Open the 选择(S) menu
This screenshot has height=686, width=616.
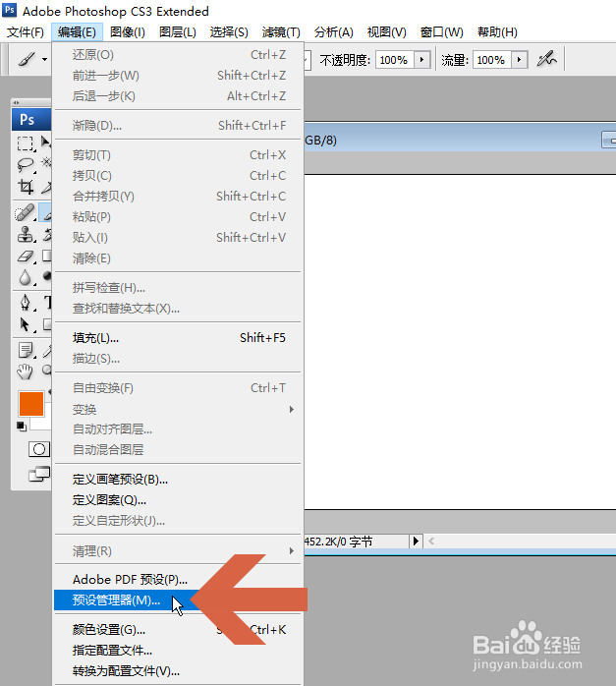pos(229,31)
